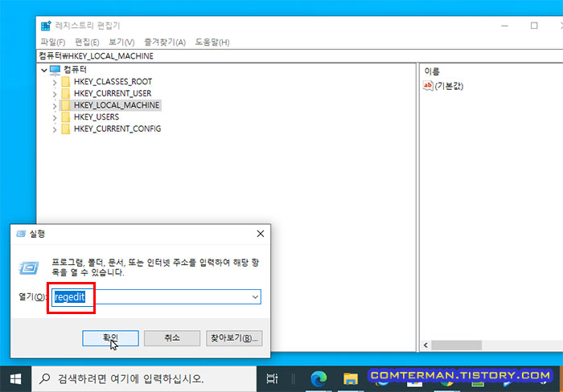Screen dimensions: 563x392
Task: Open the 파일(F) menu
Action: pyautogui.click(x=53, y=43)
